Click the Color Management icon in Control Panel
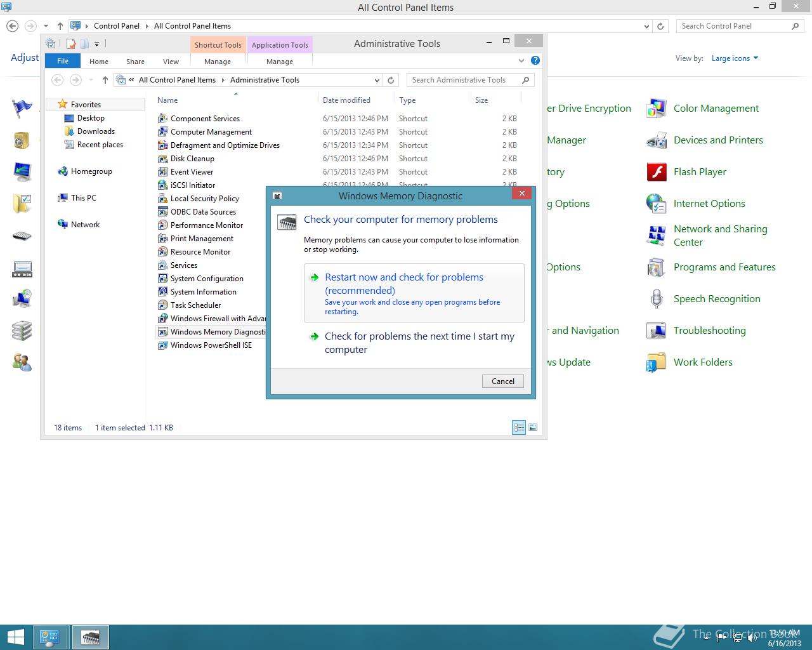Viewport: 812px width, 650px height. click(x=656, y=109)
